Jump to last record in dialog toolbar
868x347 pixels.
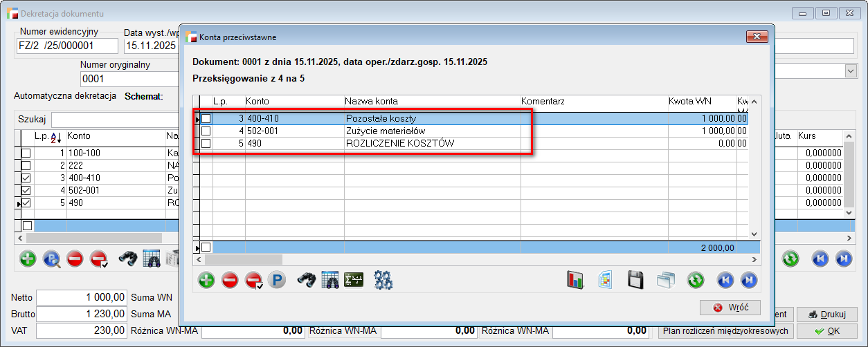749,280
